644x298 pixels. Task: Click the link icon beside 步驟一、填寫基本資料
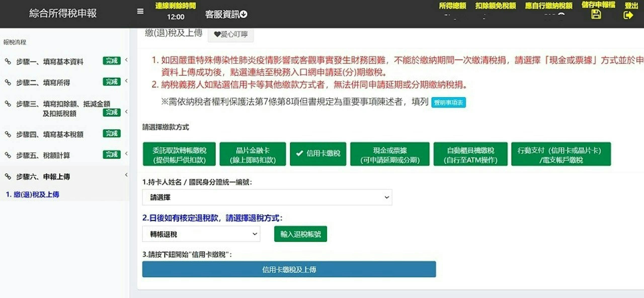(8, 61)
